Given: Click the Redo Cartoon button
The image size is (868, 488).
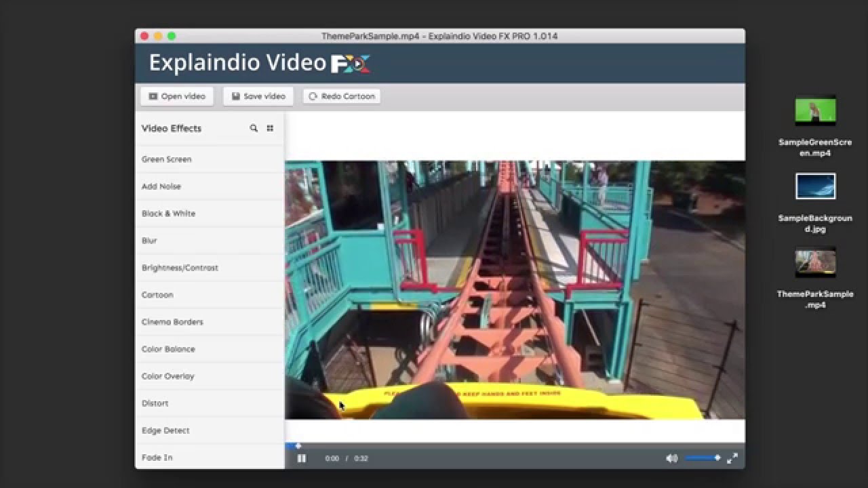Looking at the screenshot, I should 342,96.
